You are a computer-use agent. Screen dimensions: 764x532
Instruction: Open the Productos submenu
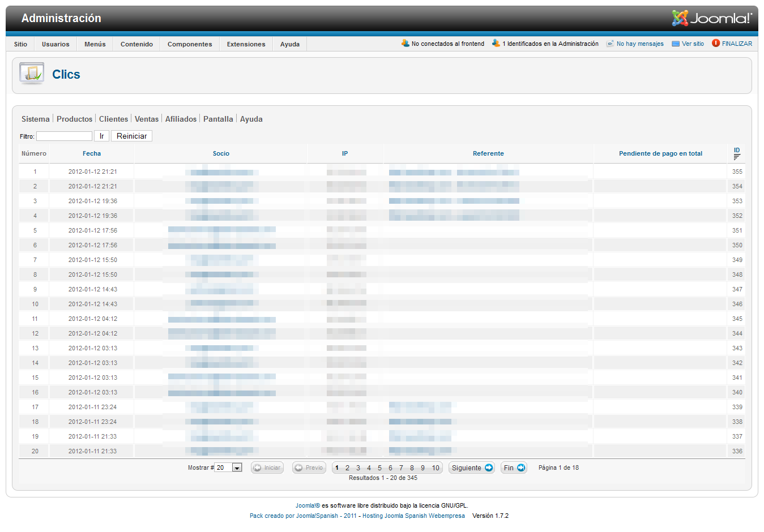74,119
